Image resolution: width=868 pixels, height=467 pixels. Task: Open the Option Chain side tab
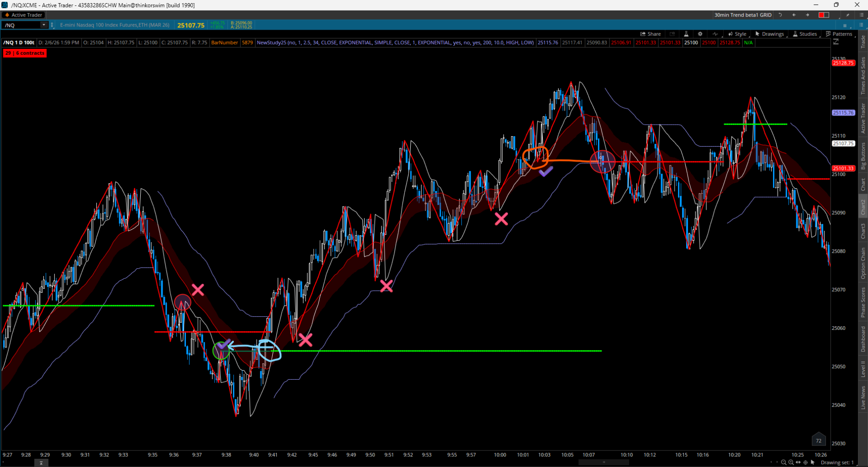point(863,263)
